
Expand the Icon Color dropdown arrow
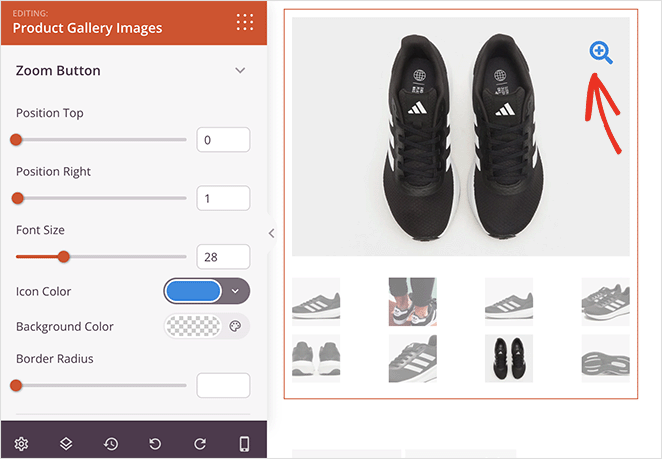coord(235,291)
